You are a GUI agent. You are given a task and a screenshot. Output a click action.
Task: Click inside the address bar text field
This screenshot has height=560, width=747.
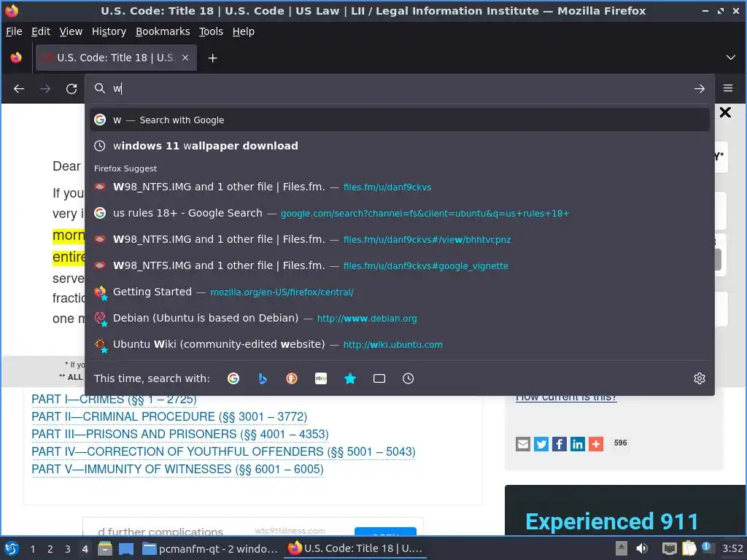pos(400,88)
